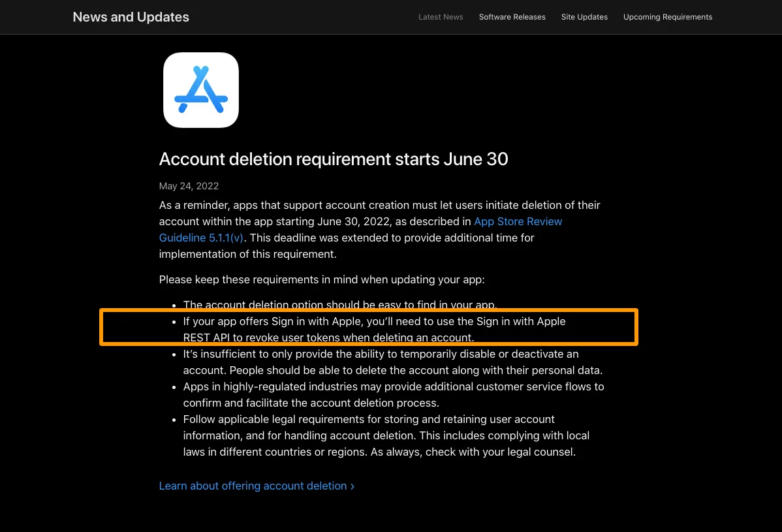Switch to the Software Releases tab
The image size is (782, 532).
(512, 17)
